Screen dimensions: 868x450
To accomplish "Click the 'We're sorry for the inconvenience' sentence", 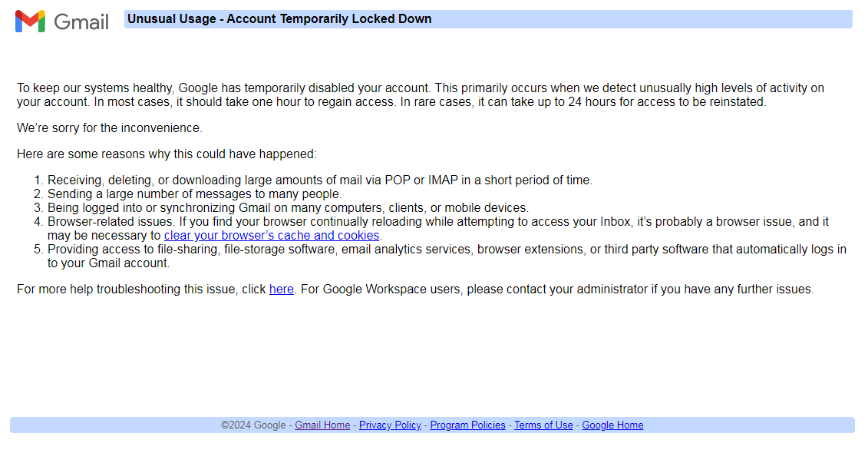I will 110,128.
